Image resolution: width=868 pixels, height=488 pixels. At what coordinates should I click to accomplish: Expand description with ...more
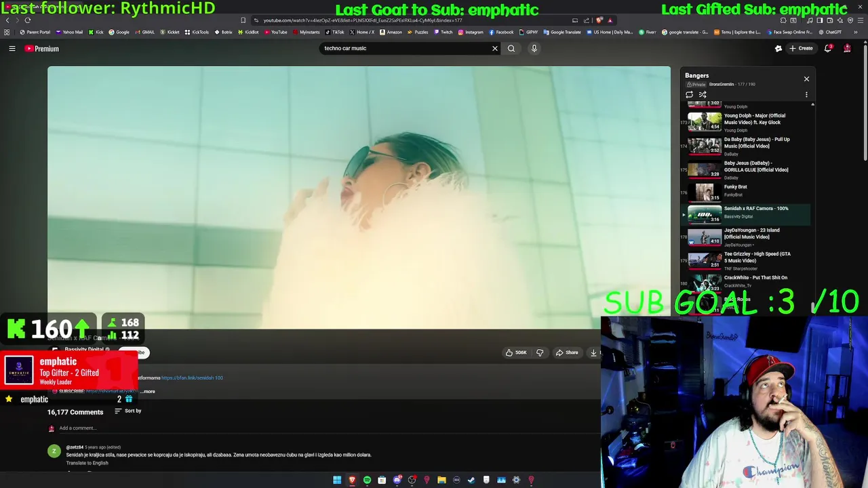[148, 391]
